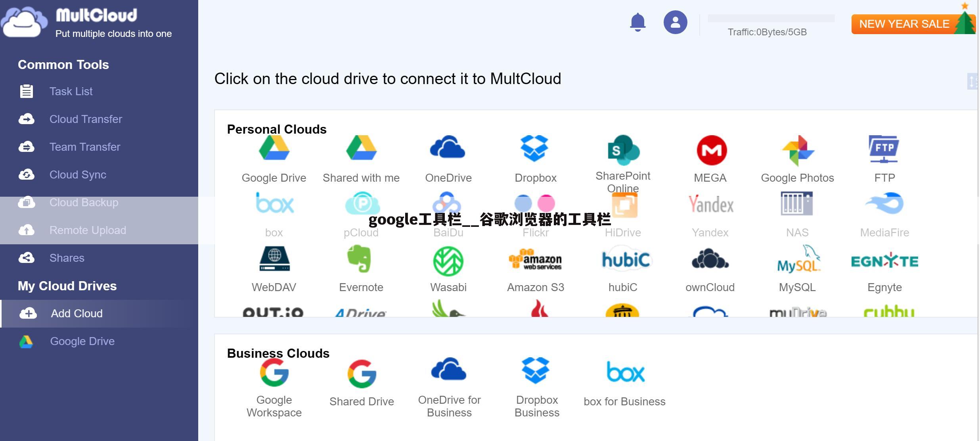Select the MediaFire icon
The height and width of the screenshot is (441, 980).
pyautogui.click(x=884, y=203)
